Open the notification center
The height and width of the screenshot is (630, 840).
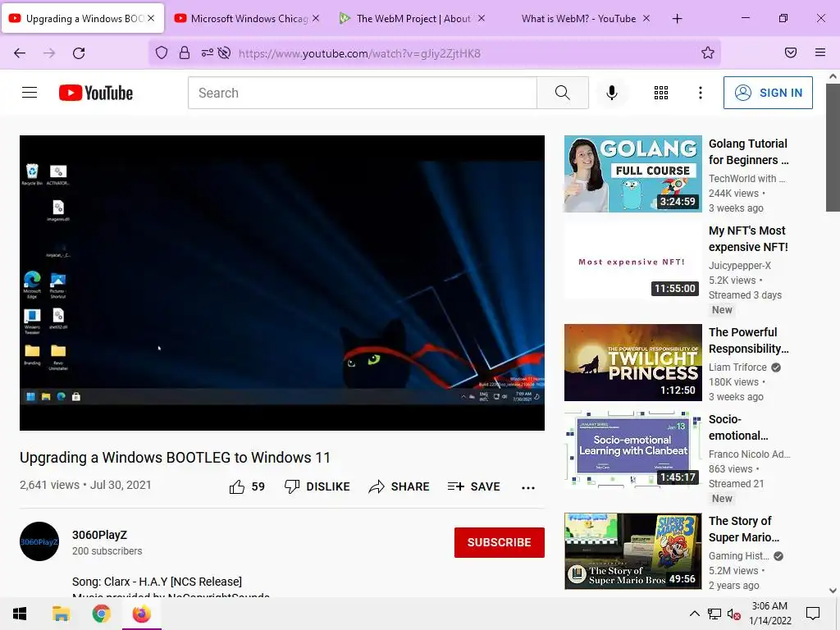pos(813,614)
